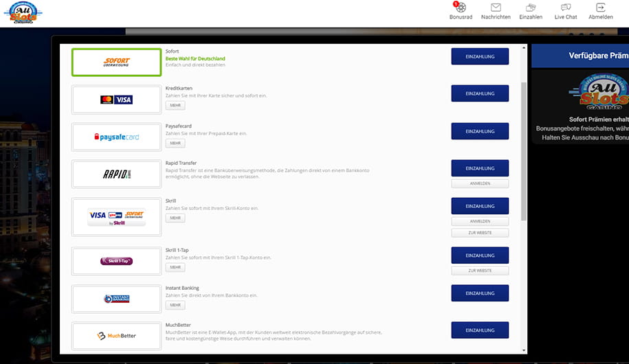This screenshot has height=364, width=629.
Task: Click the 'MuchBetter' title text
Action: pos(178,325)
